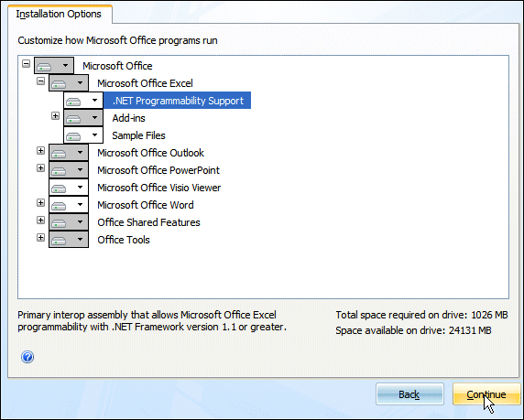The image size is (524, 420).
Task: Expand the Office Tools node
Action: 41,237
